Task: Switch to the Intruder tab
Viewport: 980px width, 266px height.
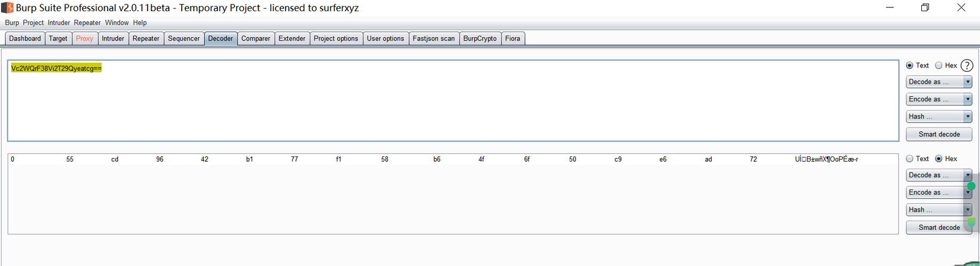Action: (x=113, y=38)
